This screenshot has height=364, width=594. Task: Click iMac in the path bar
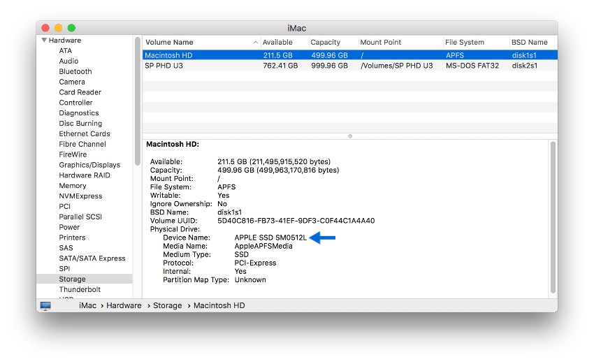click(x=87, y=306)
